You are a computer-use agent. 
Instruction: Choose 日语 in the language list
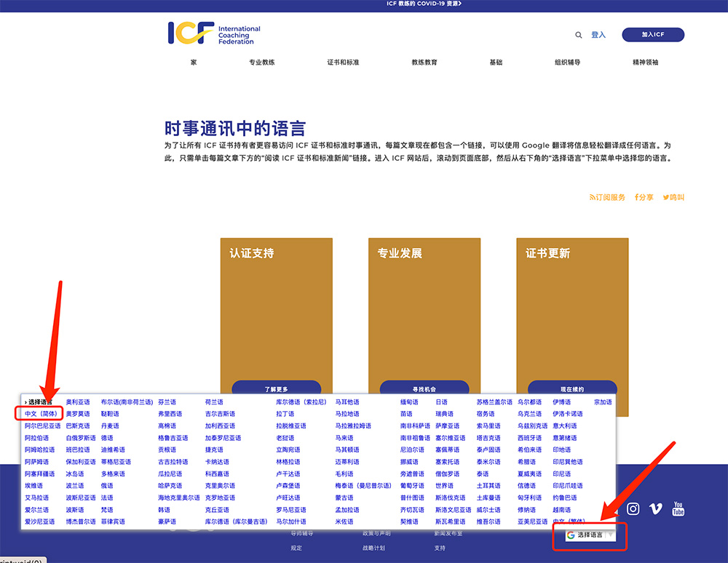click(x=441, y=402)
